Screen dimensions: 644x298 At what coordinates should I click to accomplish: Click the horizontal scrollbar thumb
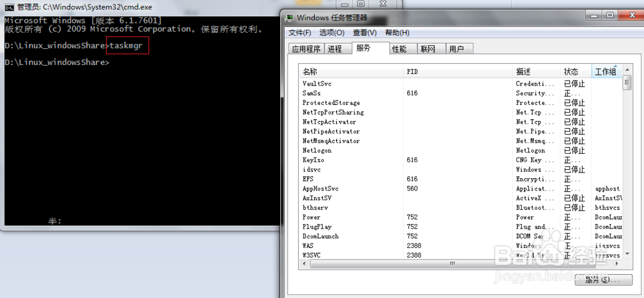(452, 263)
